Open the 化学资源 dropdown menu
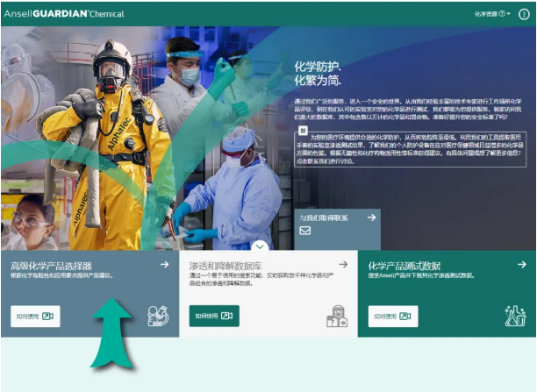The image size is (537, 392). click(x=490, y=14)
